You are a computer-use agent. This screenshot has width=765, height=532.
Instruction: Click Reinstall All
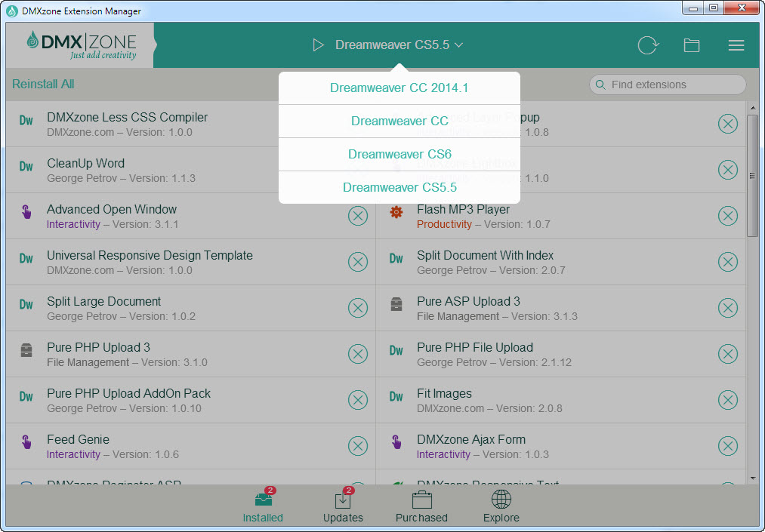[x=43, y=84]
